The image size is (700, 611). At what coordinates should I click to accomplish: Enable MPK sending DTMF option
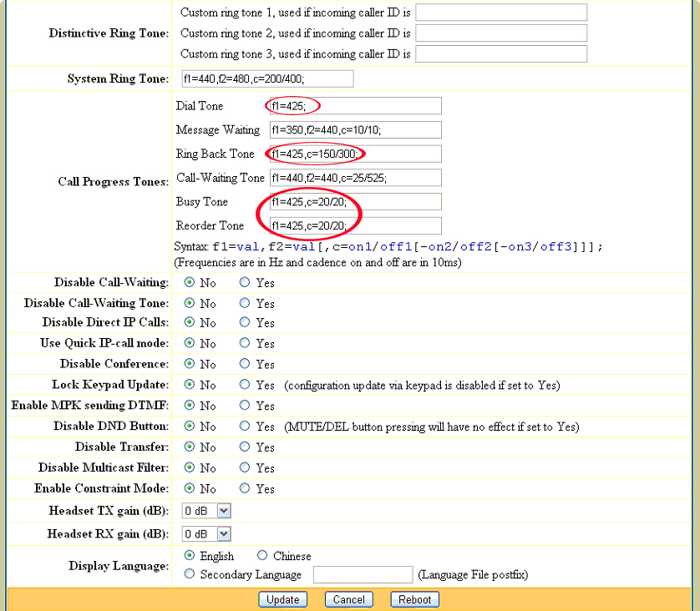click(244, 406)
